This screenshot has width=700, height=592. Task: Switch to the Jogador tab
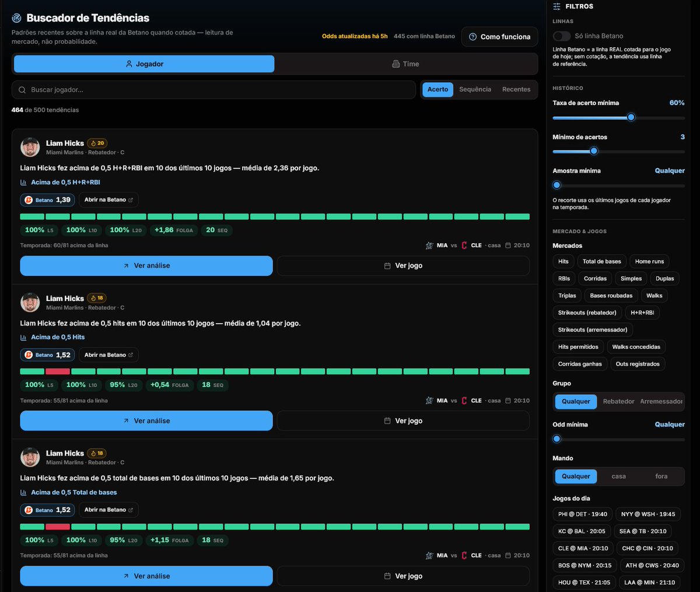pos(144,64)
